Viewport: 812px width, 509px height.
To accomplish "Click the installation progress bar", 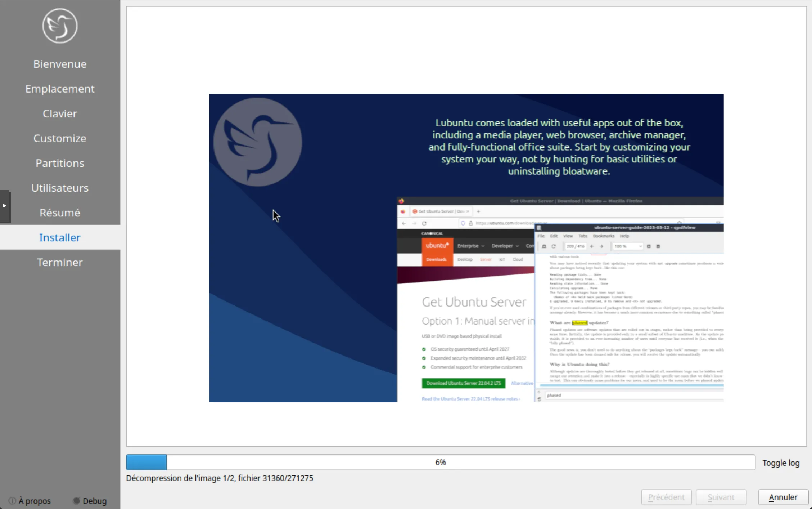I will pos(441,462).
